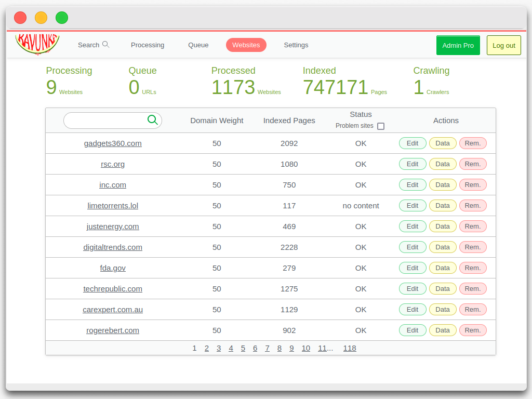Type in the domain search field
This screenshot has width=532, height=399.
pyautogui.click(x=105, y=121)
